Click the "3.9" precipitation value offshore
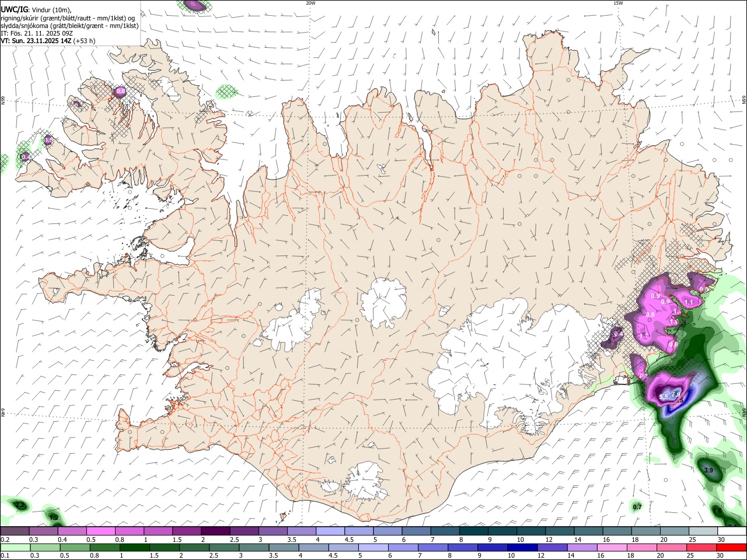This screenshot has width=747, height=560. (x=708, y=470)
